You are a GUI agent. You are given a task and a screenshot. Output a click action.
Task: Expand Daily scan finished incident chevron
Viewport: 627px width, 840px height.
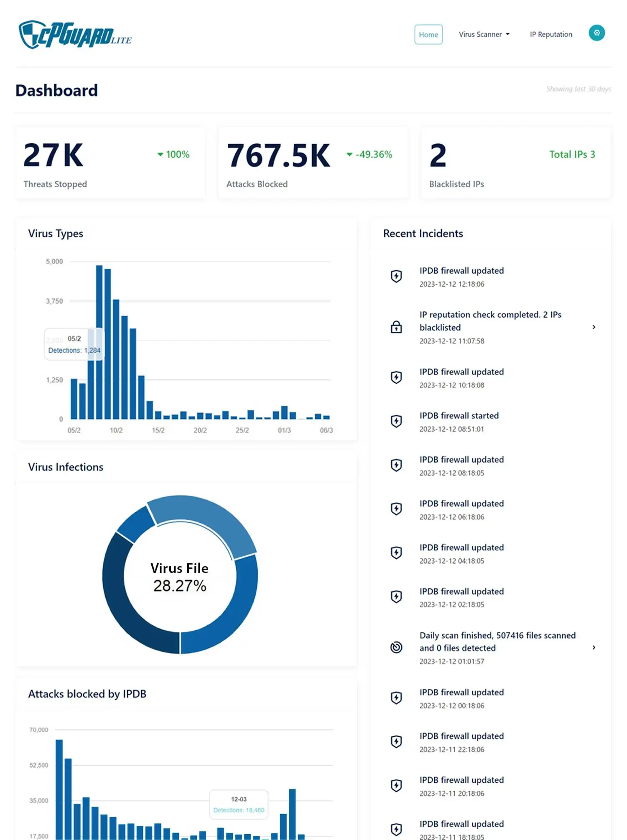pos(594,648)
